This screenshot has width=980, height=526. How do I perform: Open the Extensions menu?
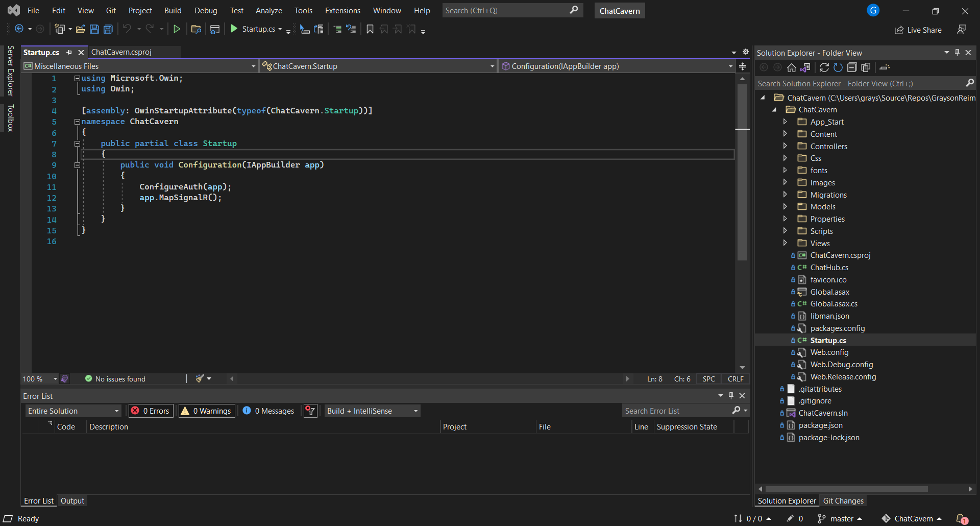coord(342,10)
